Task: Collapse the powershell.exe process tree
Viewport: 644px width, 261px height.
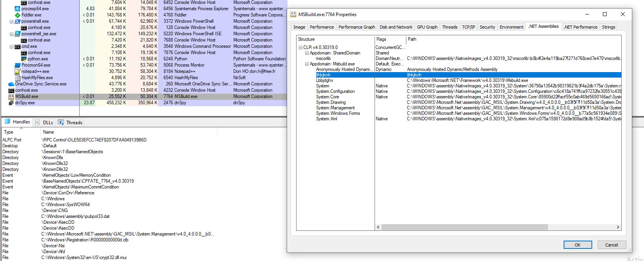Action: (11, 21)
